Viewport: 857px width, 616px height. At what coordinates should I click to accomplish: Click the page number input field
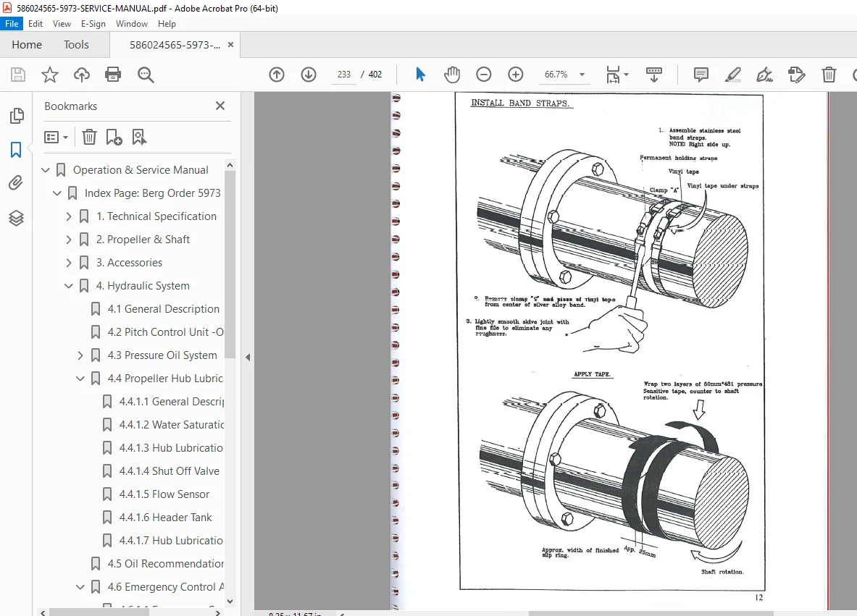344,75
